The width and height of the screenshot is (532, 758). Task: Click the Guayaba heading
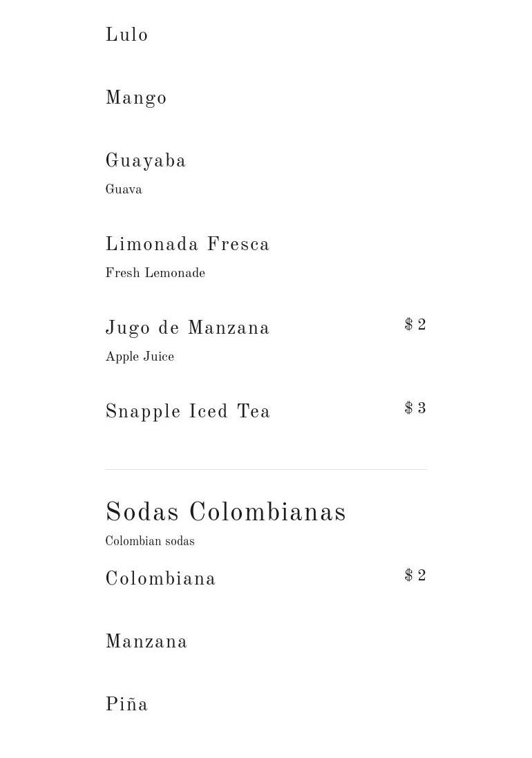(146, 162)
